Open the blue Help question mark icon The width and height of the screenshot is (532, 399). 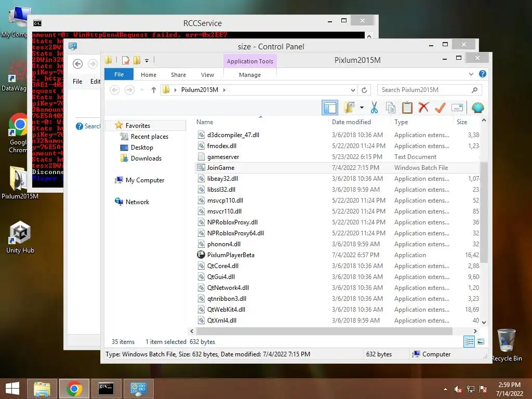(x=483, y=74)
